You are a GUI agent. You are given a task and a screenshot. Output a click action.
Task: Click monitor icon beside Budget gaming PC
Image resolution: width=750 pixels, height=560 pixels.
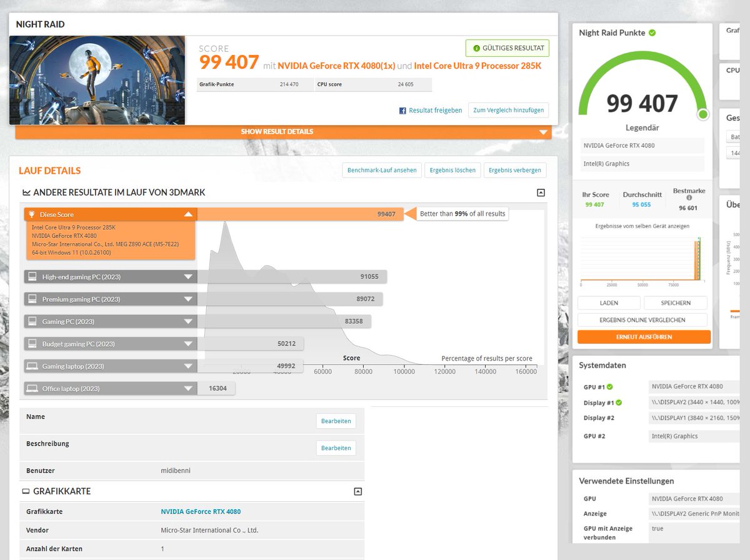(32, 344)
